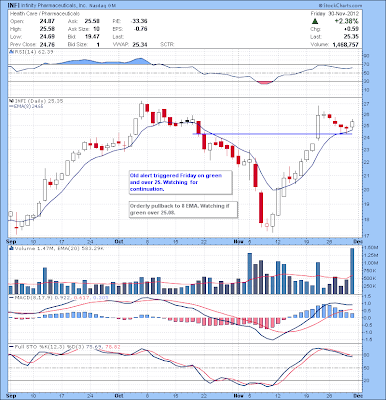The image size is (386, 400).
Task: Click the Chg value +0.59
Action: 352,29
